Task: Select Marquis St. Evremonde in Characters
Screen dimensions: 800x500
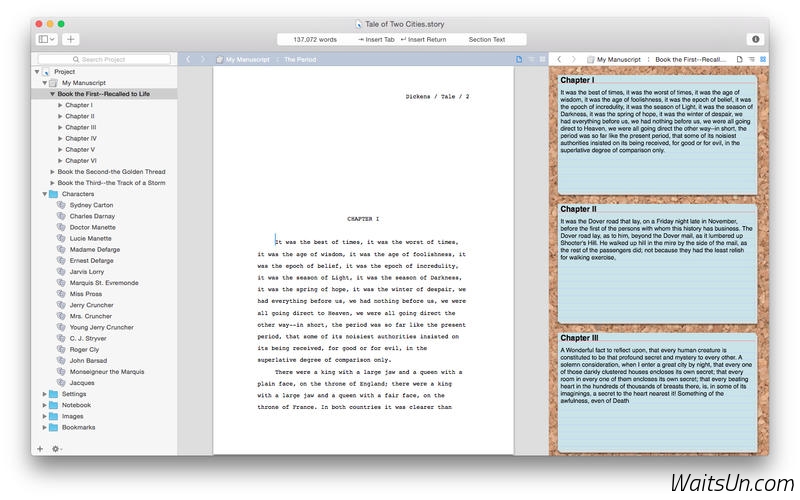Action: (104, 283)
